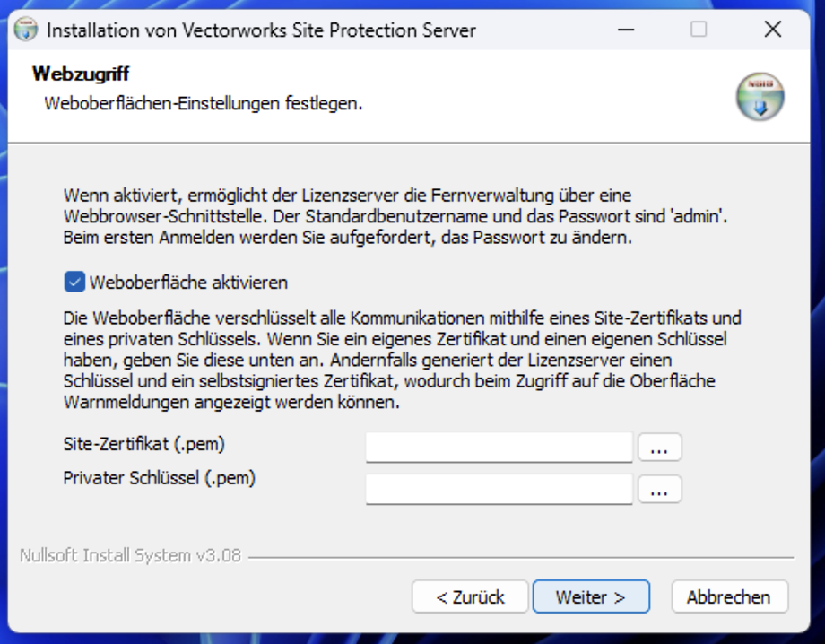The image size is (825, 644).
Task: Click the greyed-out maximize window button
Action: 699,30
